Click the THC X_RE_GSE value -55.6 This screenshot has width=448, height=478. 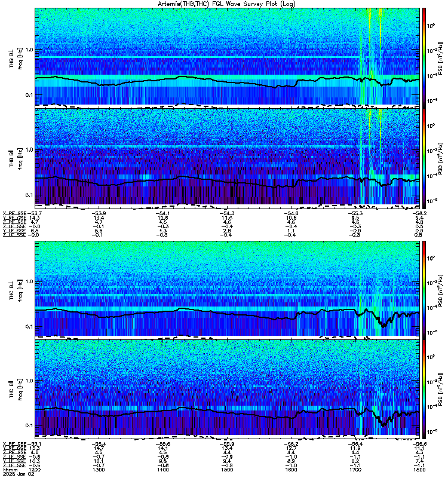click(162, 444)
